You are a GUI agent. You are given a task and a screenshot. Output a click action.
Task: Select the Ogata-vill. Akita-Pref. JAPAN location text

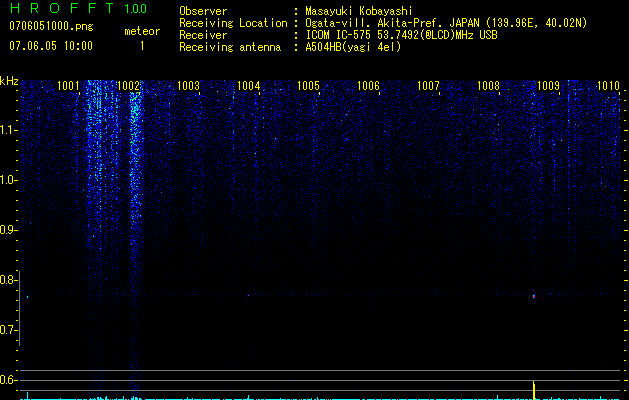[x=446, y=23]
